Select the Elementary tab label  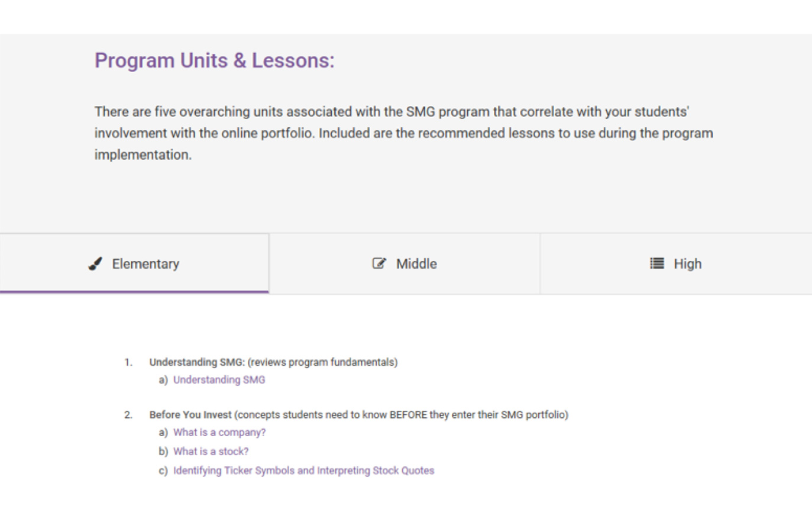(x=145, y=264)
